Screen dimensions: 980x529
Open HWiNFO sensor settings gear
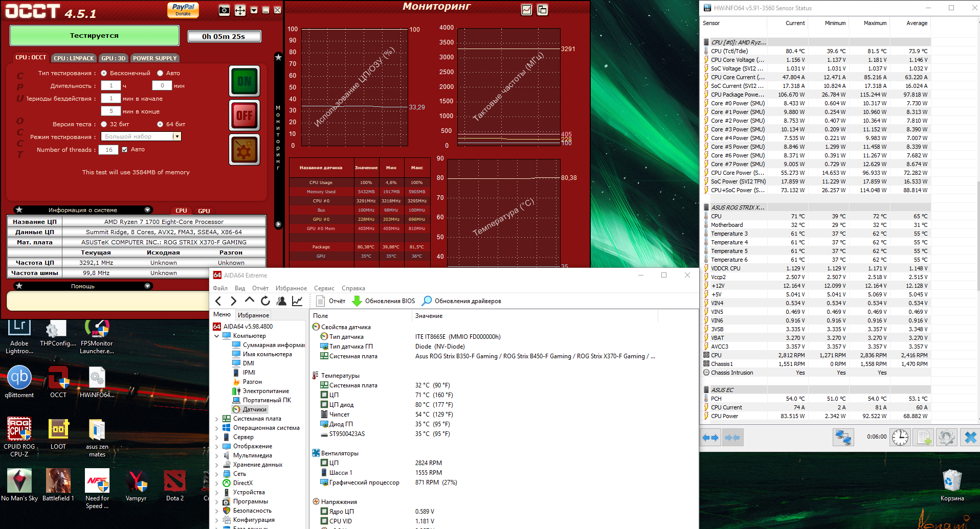(x=947, y=438)
